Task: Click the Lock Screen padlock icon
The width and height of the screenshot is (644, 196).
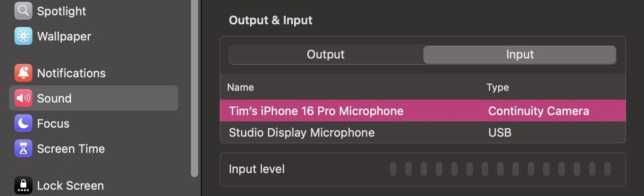Action: click(x=23, y=186)
